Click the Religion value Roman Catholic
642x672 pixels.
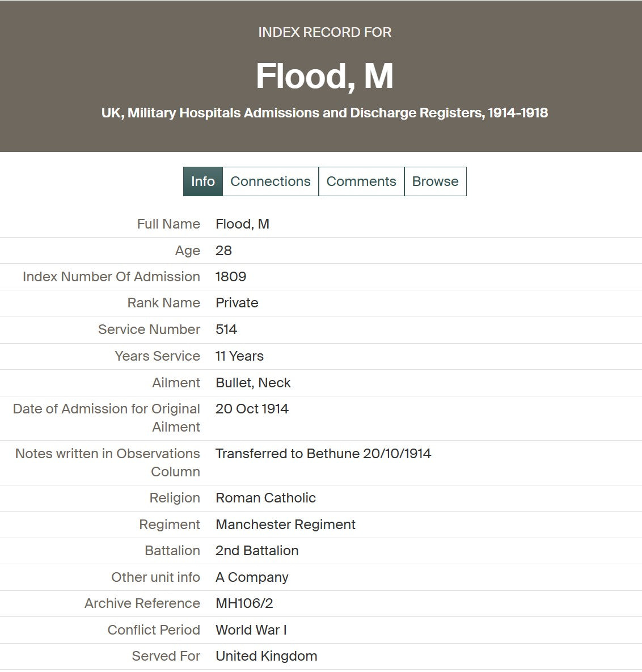tap(265, 497)
